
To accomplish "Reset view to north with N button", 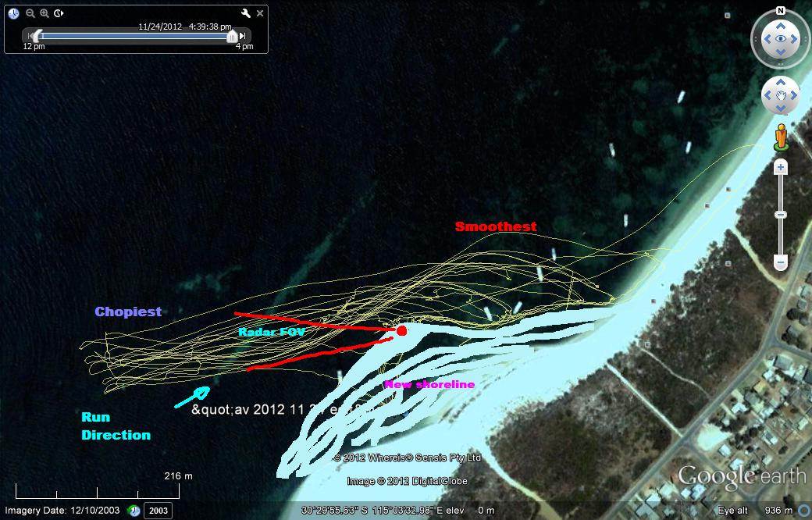I will click(x=780, y=11).
